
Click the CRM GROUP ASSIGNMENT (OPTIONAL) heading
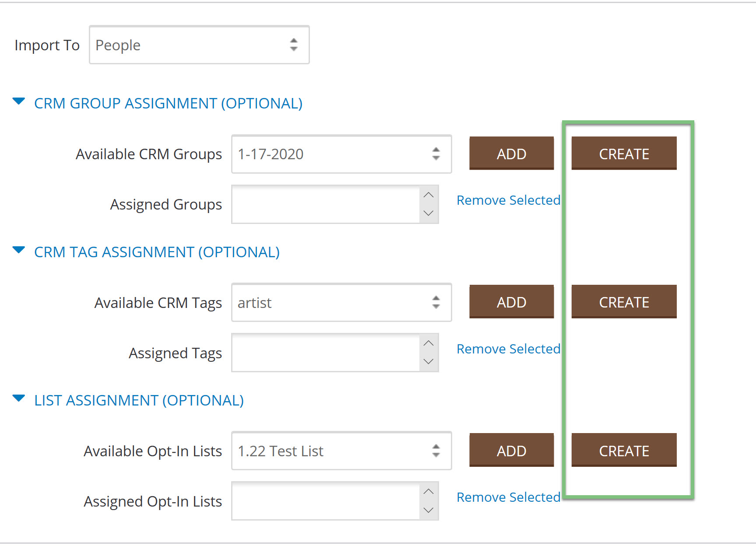(169, 103)
